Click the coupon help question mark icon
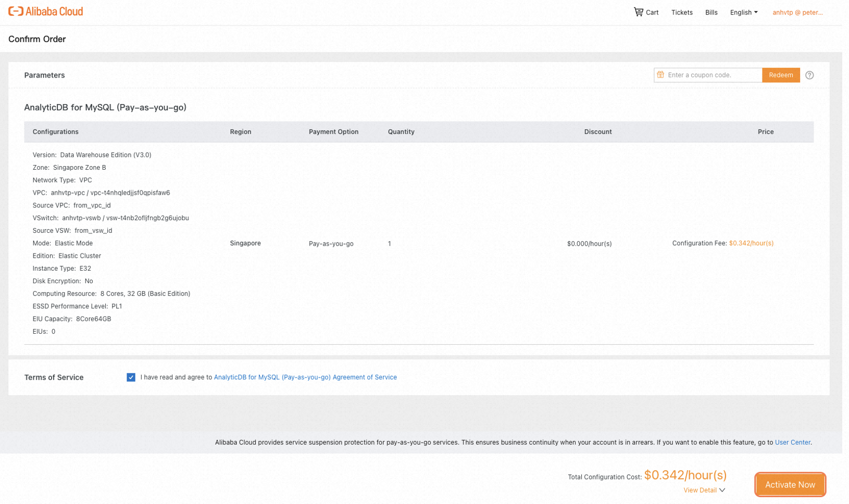This screenshot has height=504, width=849. point(809,75)
